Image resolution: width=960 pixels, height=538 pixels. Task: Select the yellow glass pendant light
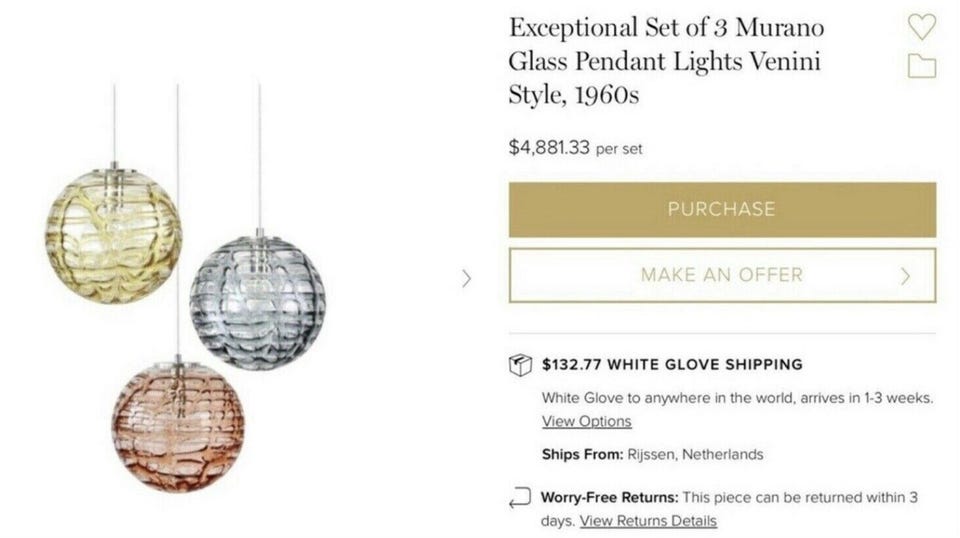(x=112, y=234)
